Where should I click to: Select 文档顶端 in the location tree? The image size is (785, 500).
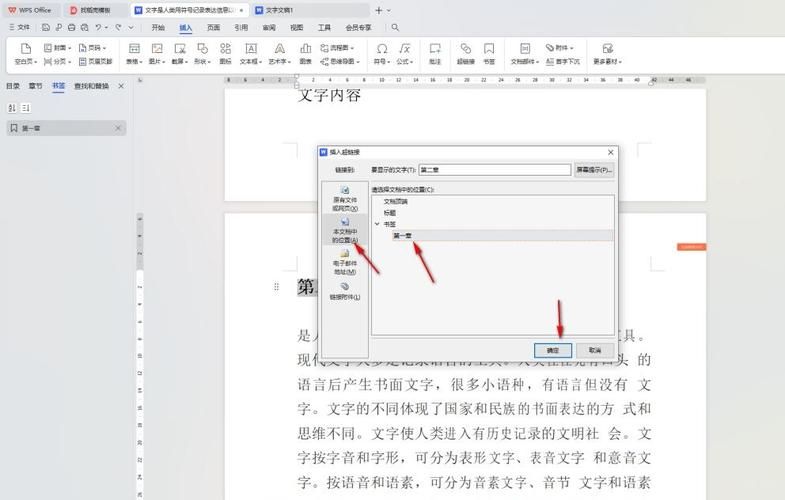point(396,202)
